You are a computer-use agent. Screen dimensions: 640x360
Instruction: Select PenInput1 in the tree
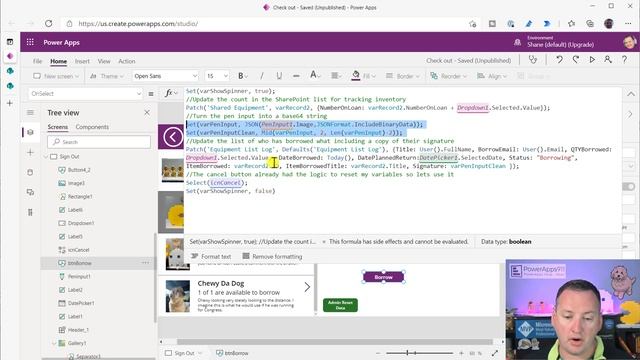point(79,276)
